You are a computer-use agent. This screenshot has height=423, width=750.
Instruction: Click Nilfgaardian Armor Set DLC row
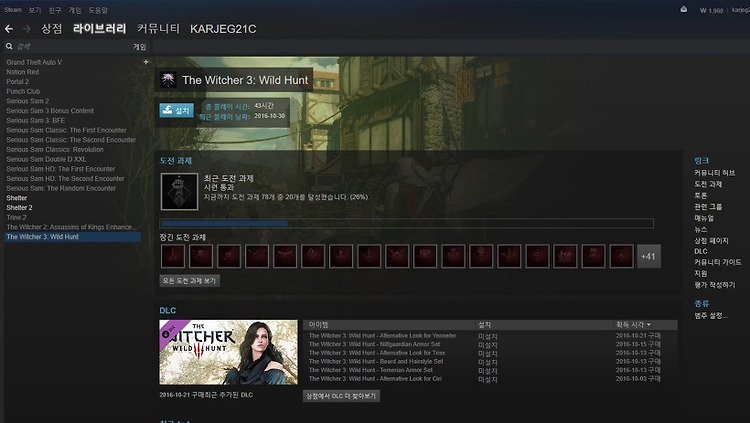click(x=490, y=344)
